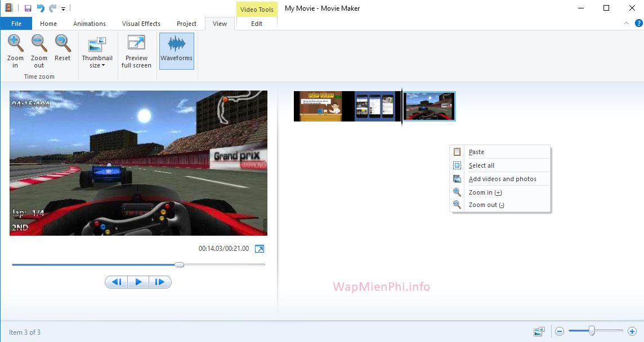
Task: Collapse the ribbon with the chevron
Action: [x=627, y=24]
